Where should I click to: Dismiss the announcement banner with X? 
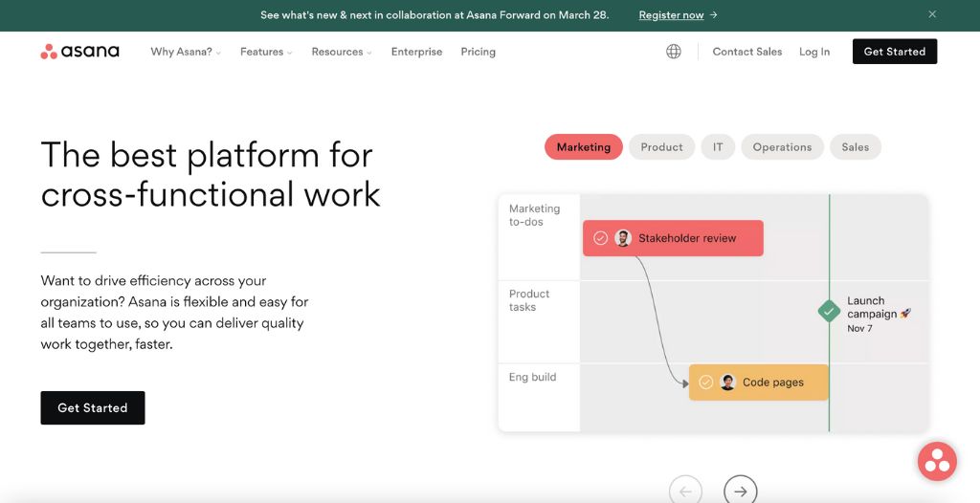point(932,14)
